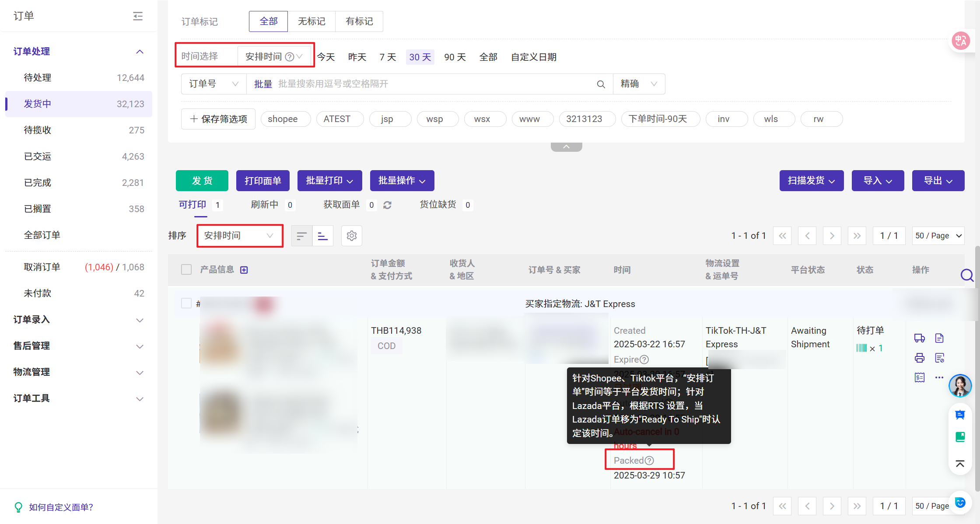
Task: Click 保存筛选项 button
Action: [218, 119]
